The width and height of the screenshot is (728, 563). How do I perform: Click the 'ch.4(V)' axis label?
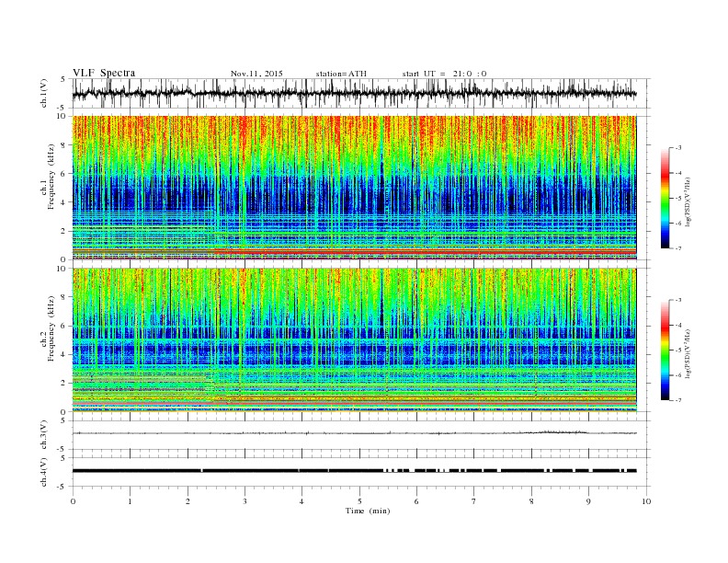[44, 472]
